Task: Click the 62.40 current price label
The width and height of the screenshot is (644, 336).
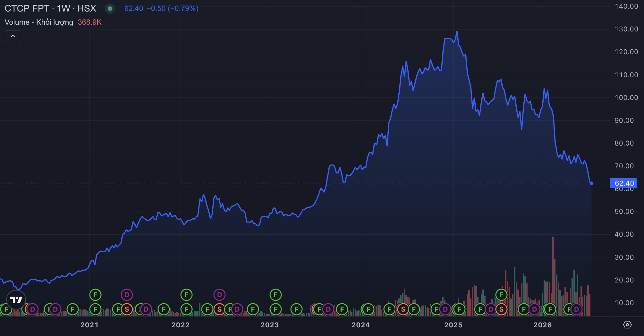Action: tap(624, 183)
